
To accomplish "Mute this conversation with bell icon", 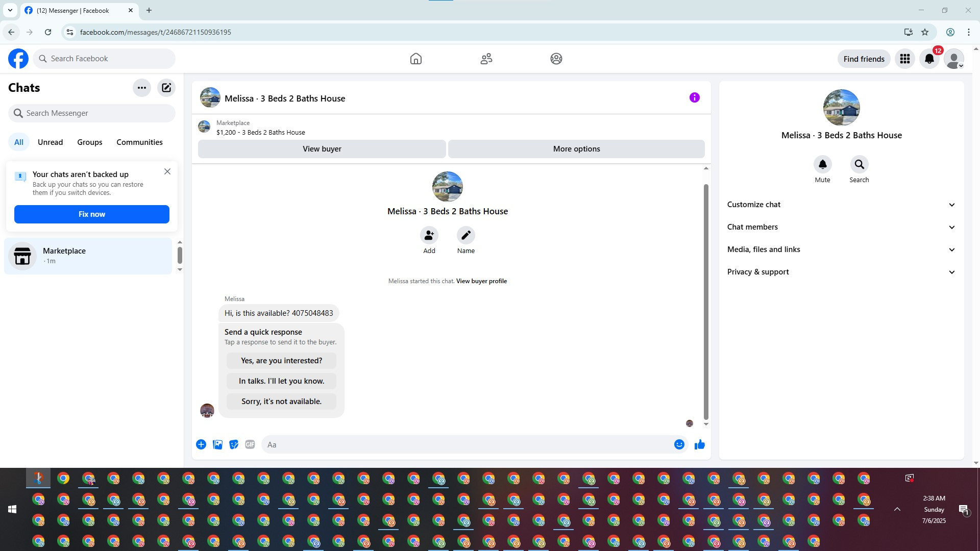I will (x=822, y=164).
